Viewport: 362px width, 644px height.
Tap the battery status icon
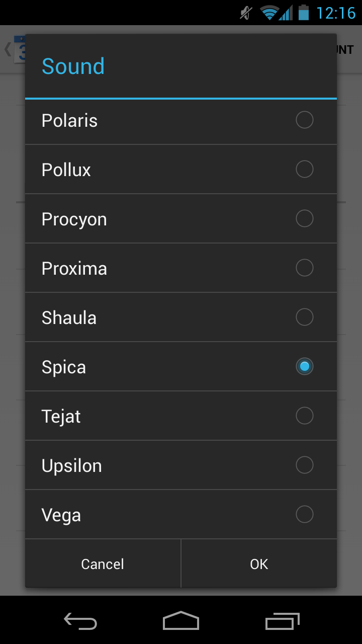302,13
